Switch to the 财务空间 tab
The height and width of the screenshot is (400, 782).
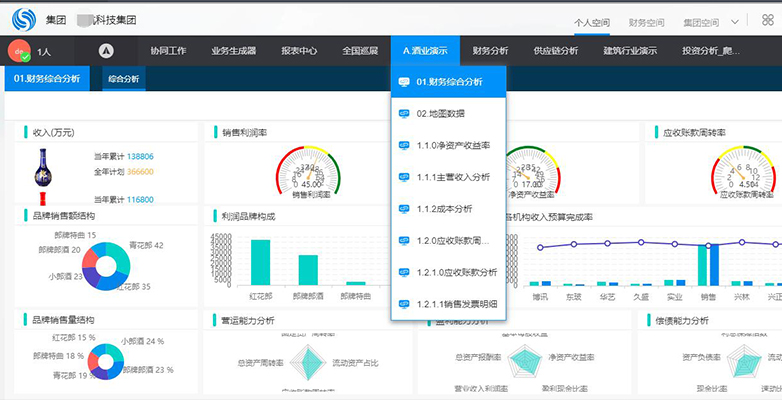646,22
